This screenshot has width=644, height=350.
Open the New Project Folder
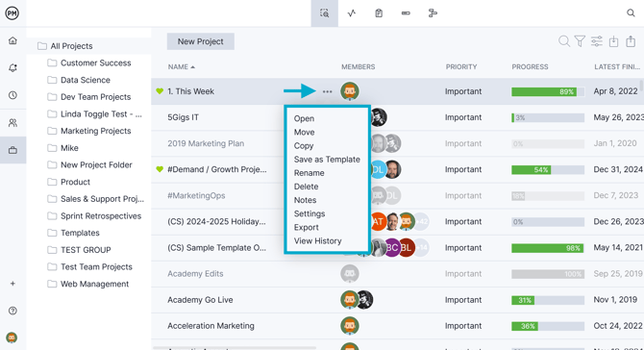(89, 164)
